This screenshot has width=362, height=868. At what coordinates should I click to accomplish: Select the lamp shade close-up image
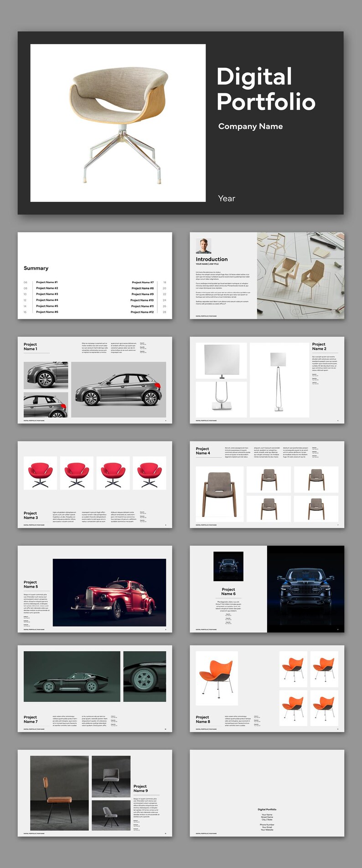pos(221,361)
